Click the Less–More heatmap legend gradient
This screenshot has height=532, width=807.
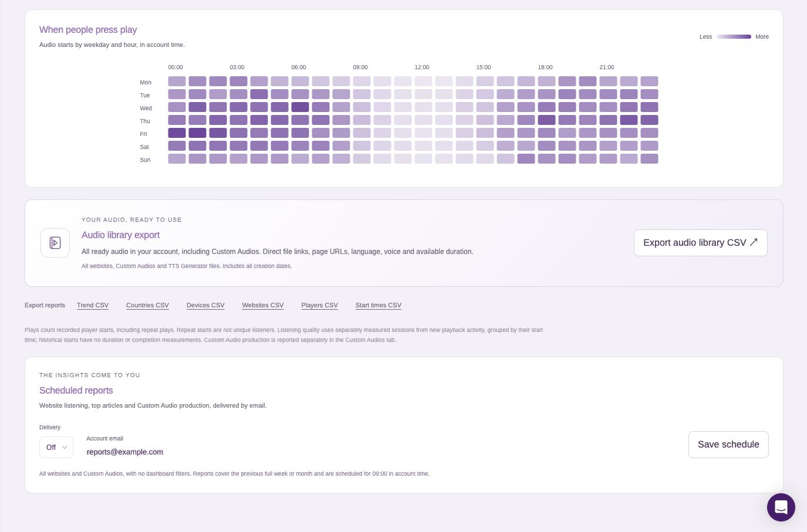[734, 36]
